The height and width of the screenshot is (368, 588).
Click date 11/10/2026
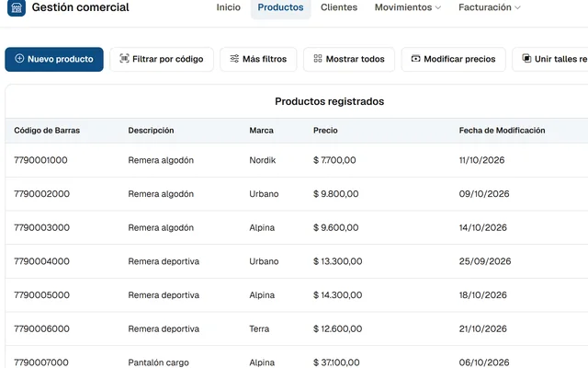click(x=481, y=160)
